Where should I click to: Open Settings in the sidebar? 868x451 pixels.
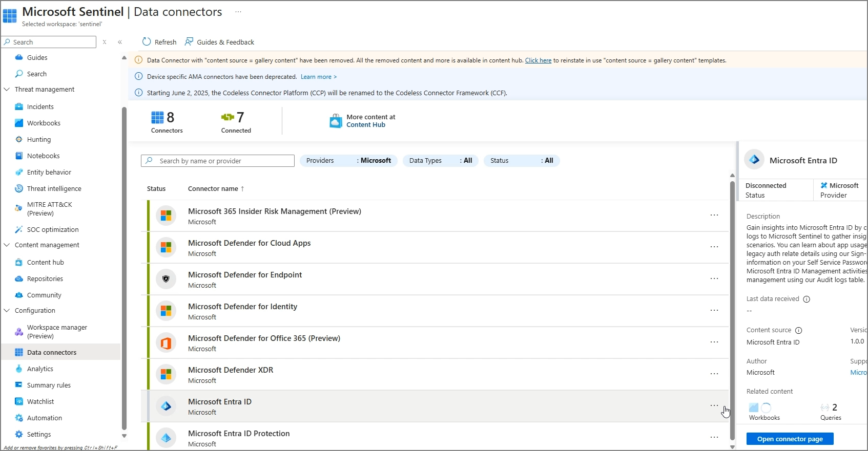pyautogui.click(x=39, y=434)
